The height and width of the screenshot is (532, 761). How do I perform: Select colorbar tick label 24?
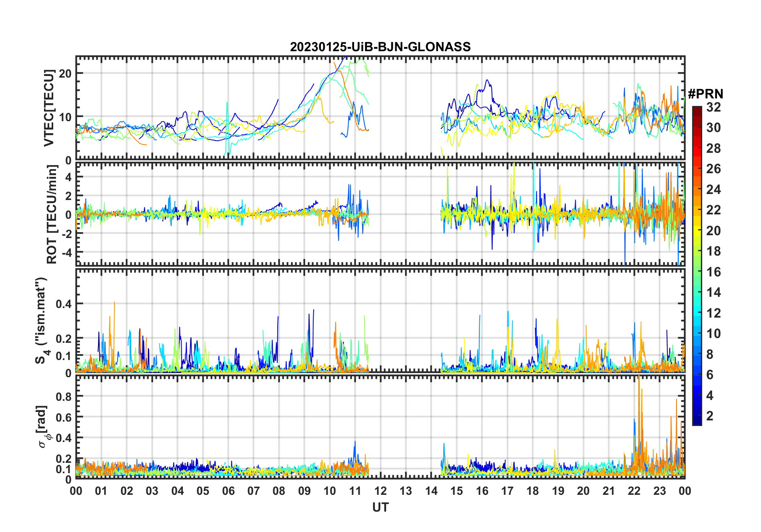click(713, 190)
